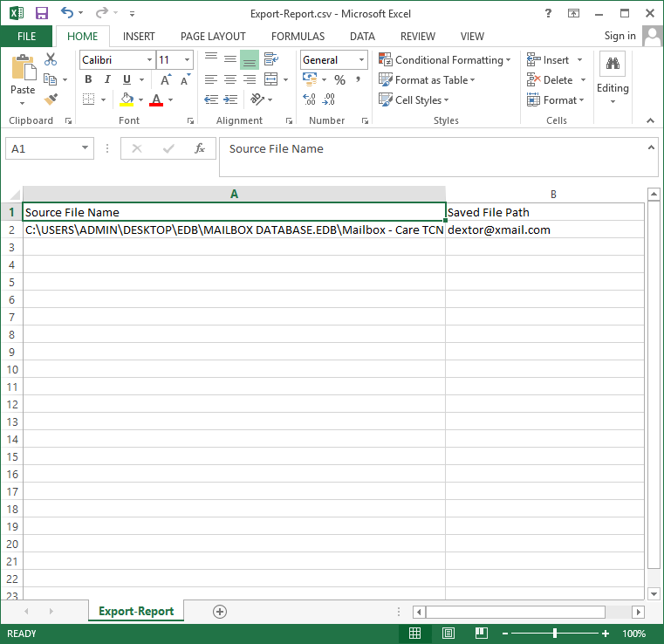The width and height of the screenshot is (664, 644).
Task: Decrease the indent level
Action: pyautogui.click(x=211, y=99)
